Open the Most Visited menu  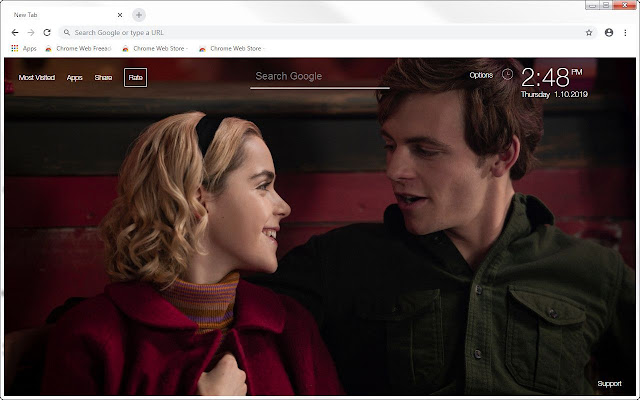point(37,78)
